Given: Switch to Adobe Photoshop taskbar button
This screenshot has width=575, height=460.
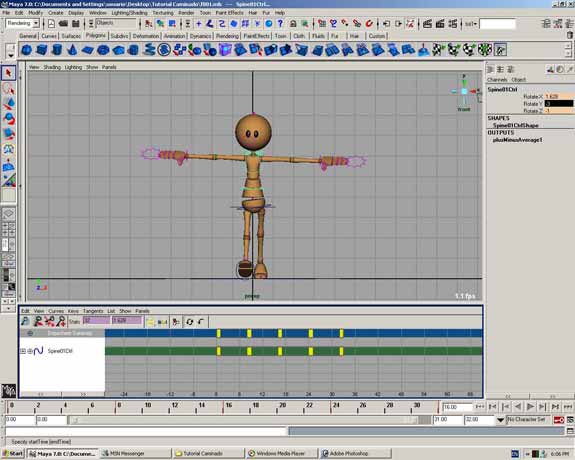Looking at the screenshot, I should pos(354,453).
